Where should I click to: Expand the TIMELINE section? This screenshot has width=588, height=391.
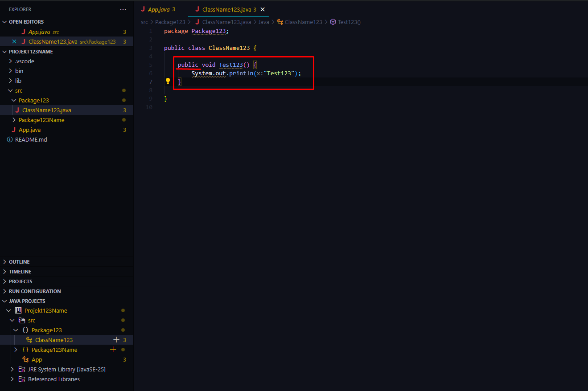20,272
